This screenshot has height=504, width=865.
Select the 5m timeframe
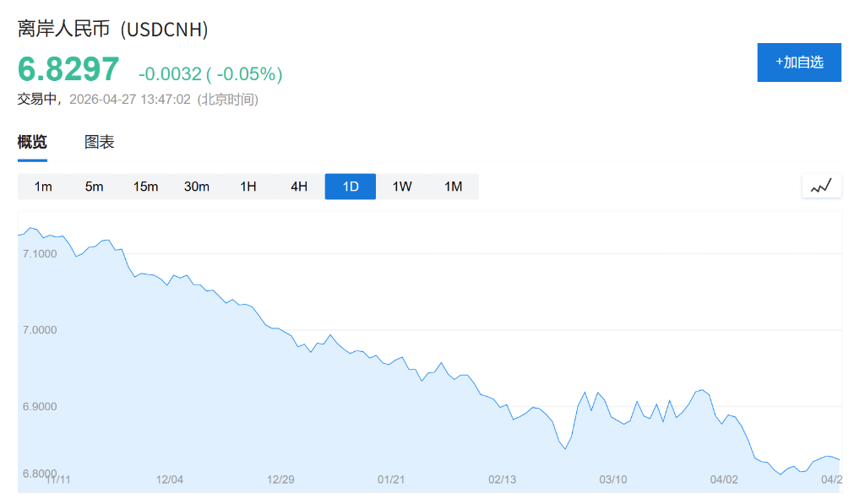(95, 187)
